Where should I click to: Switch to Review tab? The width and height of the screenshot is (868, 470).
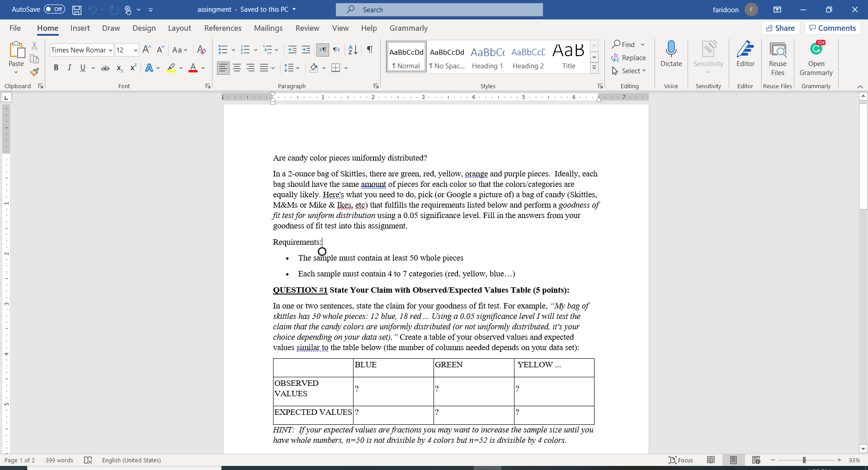pyautogui.click(x=307, y=28)
